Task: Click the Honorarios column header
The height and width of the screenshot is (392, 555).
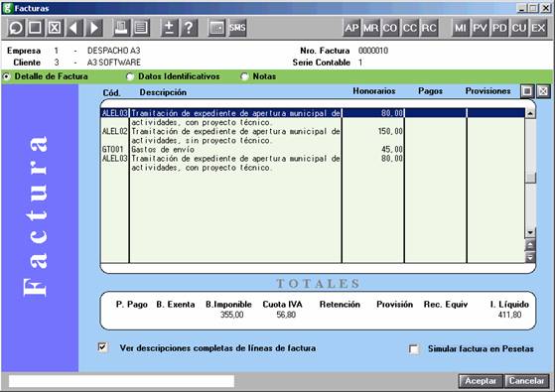Action: pos(373,91)
